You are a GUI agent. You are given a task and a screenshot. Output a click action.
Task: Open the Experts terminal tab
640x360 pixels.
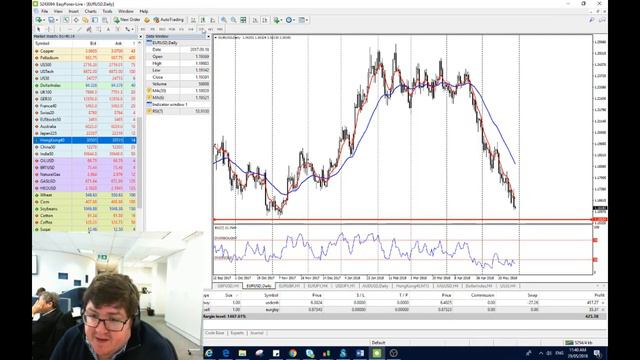(x=237, y=333)
